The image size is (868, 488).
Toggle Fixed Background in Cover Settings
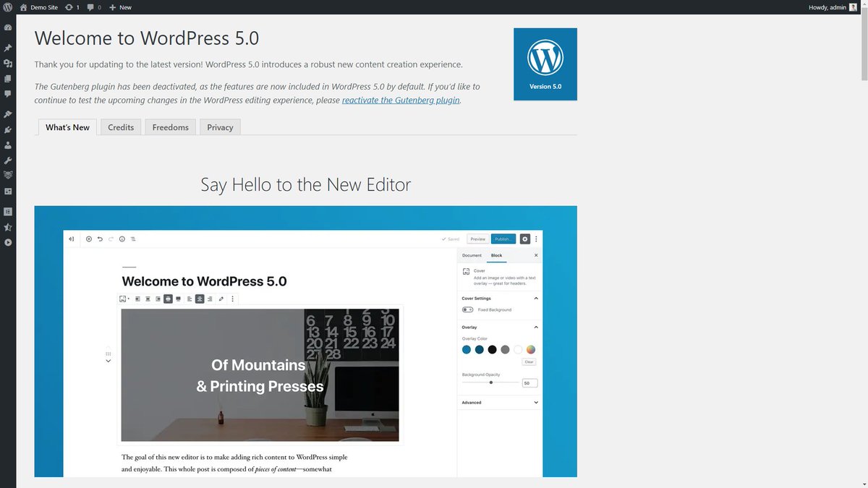pyautogui.click(x=467, y=309)
